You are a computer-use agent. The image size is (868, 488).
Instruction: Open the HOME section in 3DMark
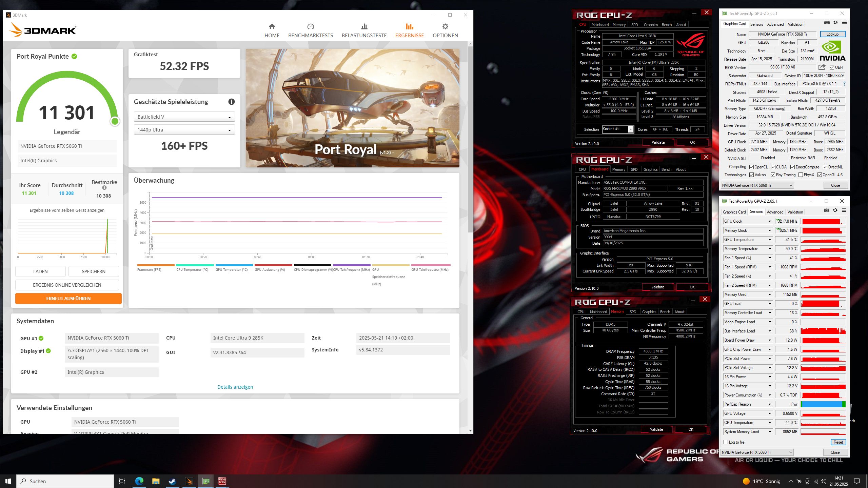(272, 30)
